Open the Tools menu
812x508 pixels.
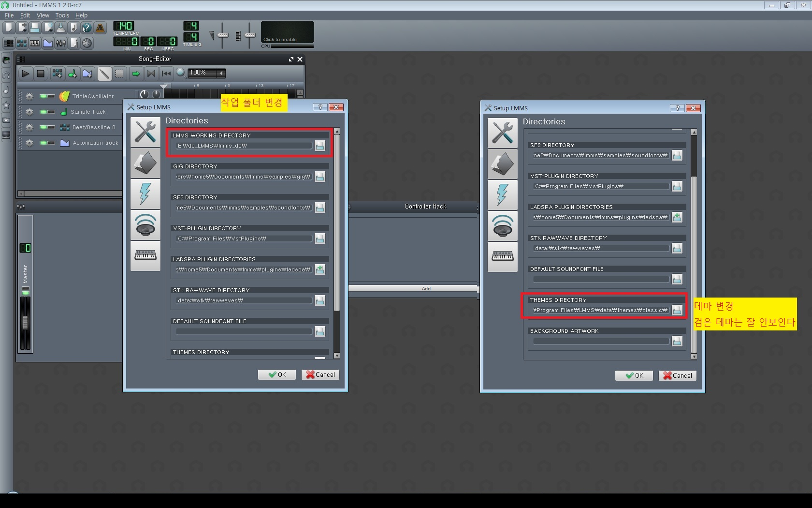click(62, 15)
